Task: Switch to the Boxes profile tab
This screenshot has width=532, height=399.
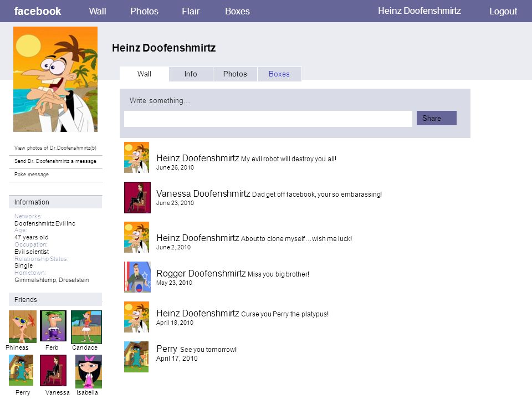Action: tap(279, 74)
